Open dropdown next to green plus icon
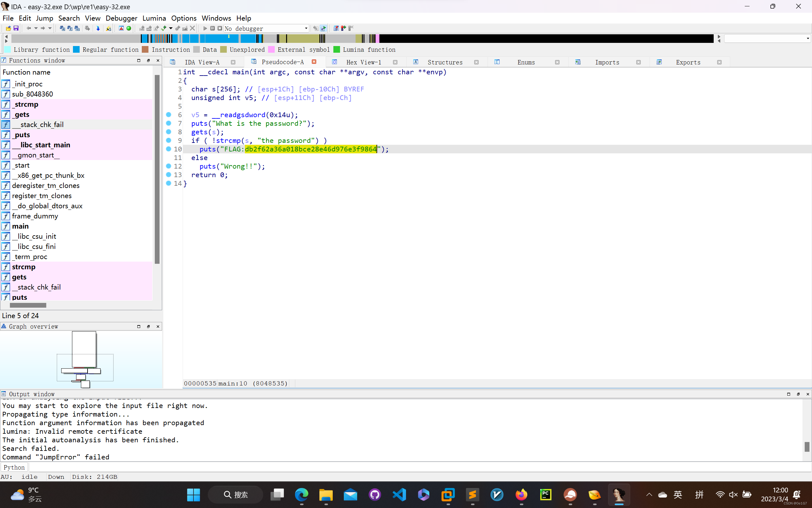The width and height of the screenshot is (812, 508). pyautogui.click(x=171, y=29)
